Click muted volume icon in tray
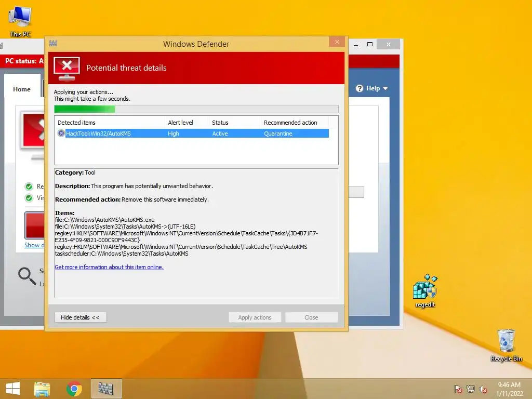The height and width of the screenshot is (399, 532). point(483,389)
